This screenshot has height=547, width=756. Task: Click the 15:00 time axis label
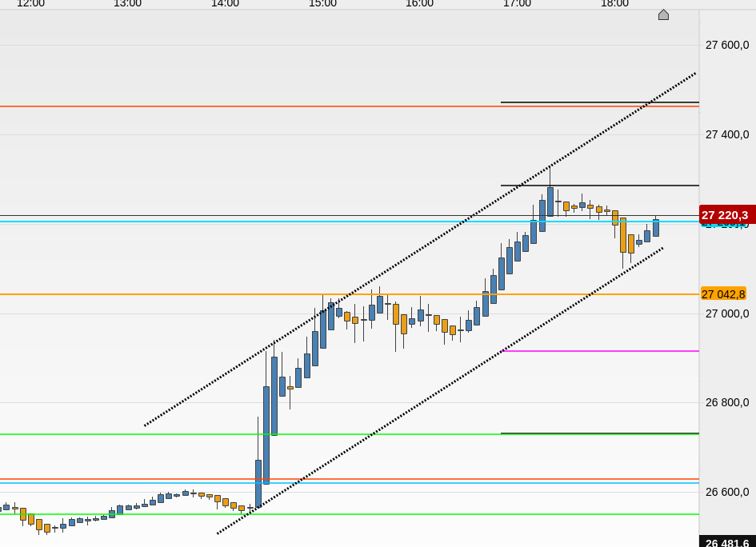(x=322, y=3)
